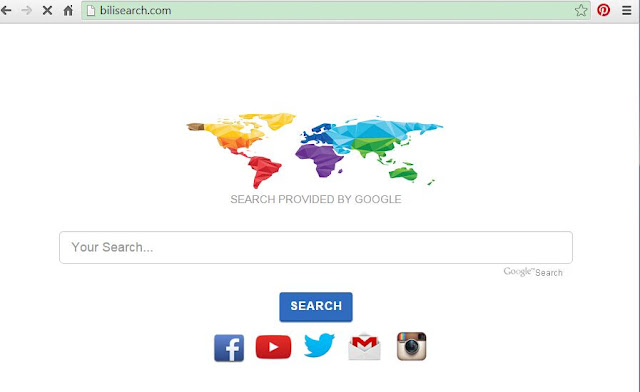Open the YouTube shortcut icon

(273, 347)
